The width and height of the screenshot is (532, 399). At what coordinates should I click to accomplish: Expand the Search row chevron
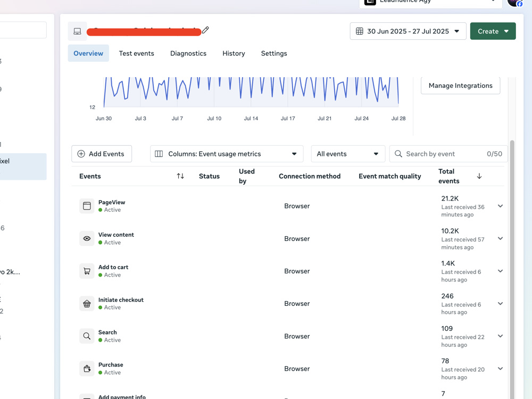click(500, 336)
